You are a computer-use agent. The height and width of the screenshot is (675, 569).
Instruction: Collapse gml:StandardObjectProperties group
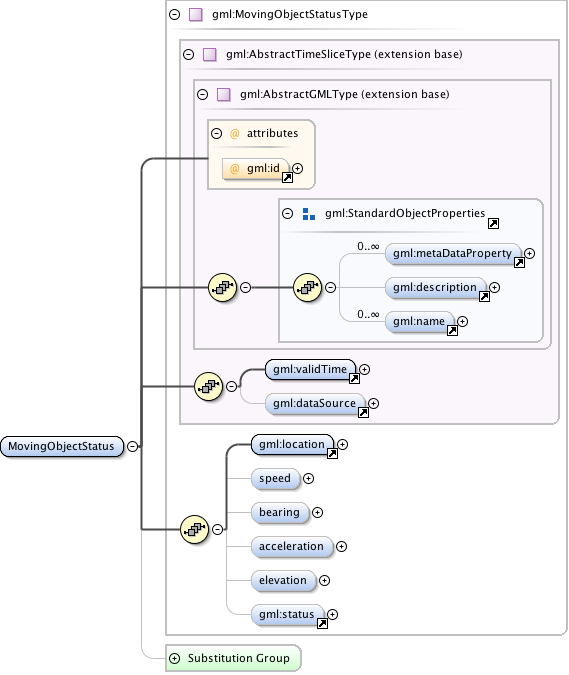pos(288,214)
